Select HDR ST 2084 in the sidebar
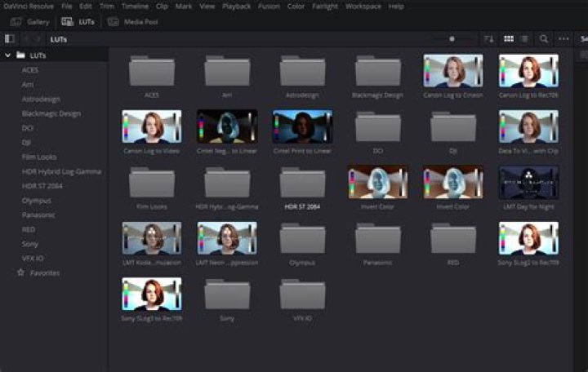588x372 pixels. click(42, 186)
